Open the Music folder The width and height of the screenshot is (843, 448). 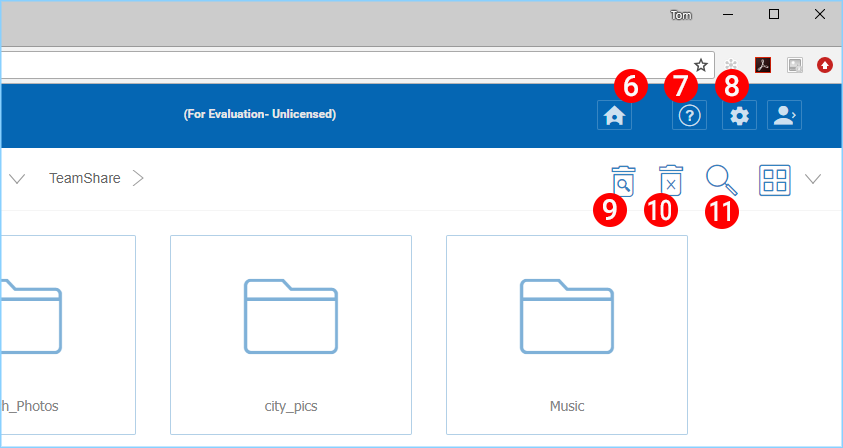point(567,335)
